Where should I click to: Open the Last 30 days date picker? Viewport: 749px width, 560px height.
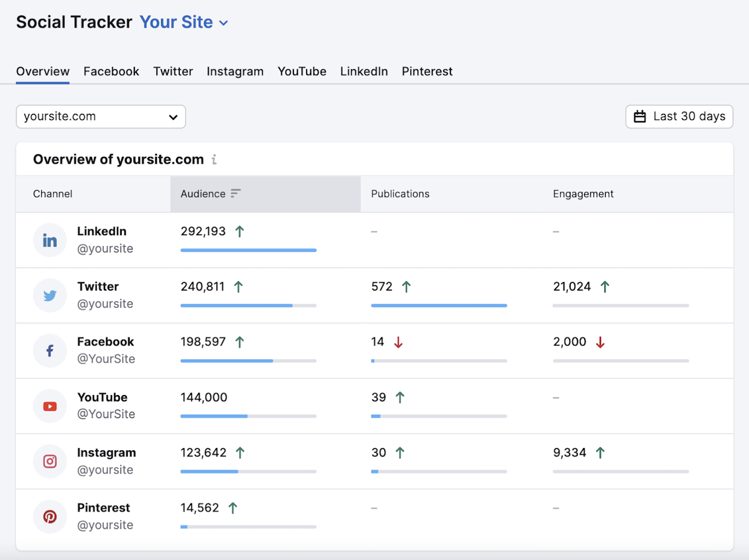pyautogui.click(x=679, y=117)
